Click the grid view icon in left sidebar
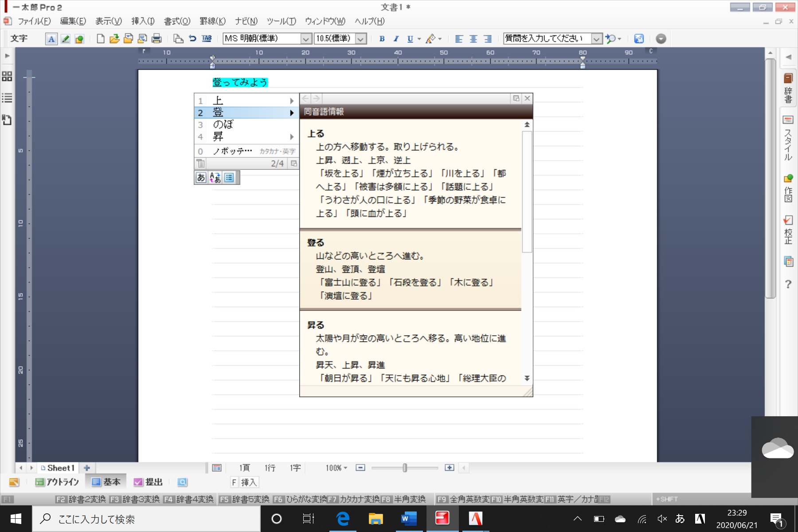Screen dimensions: 798x532 pos(7,76)
